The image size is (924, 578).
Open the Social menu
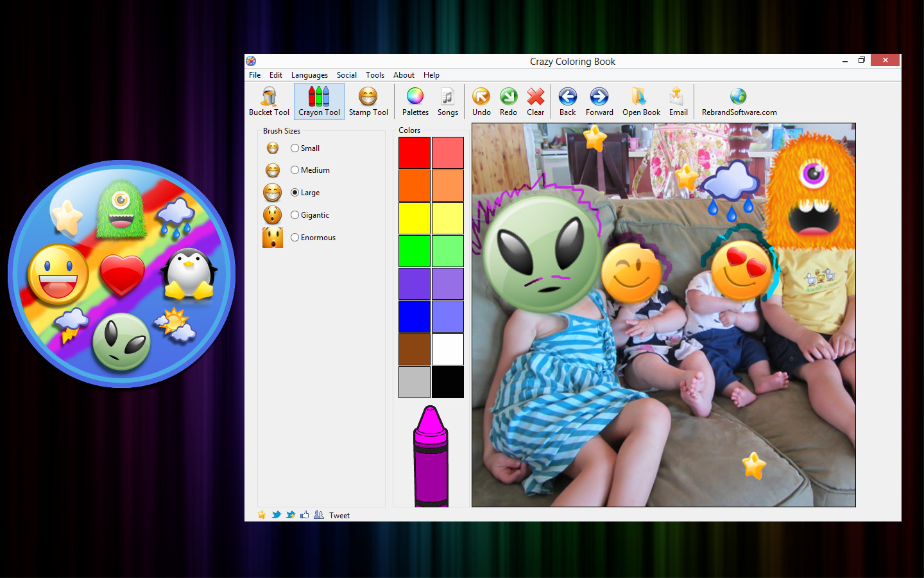click(x=346, y=75)
